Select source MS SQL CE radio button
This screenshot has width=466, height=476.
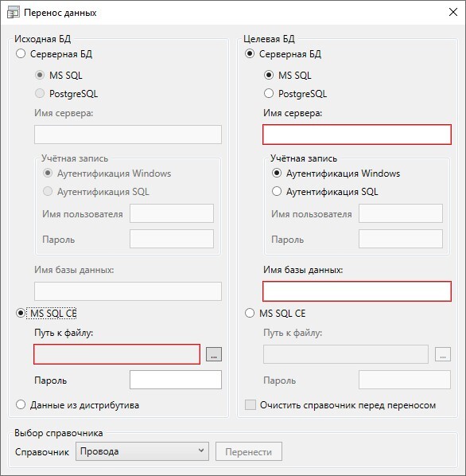click(21, 313)
